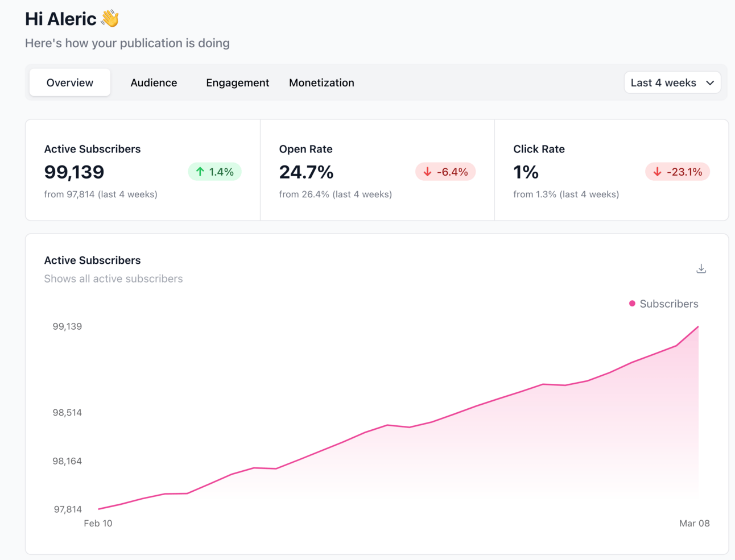Click the green up arrow in subscribers badge
735x560 pixels.
coord(200,172)
